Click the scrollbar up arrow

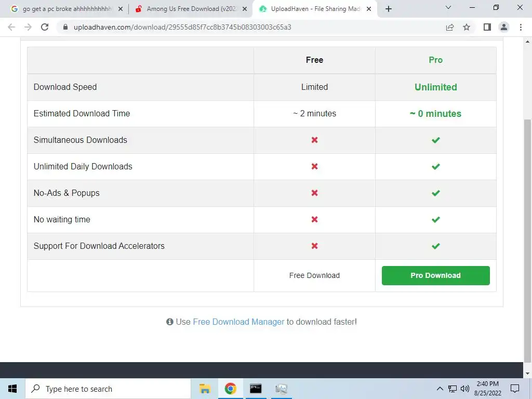tap(527, 42)
